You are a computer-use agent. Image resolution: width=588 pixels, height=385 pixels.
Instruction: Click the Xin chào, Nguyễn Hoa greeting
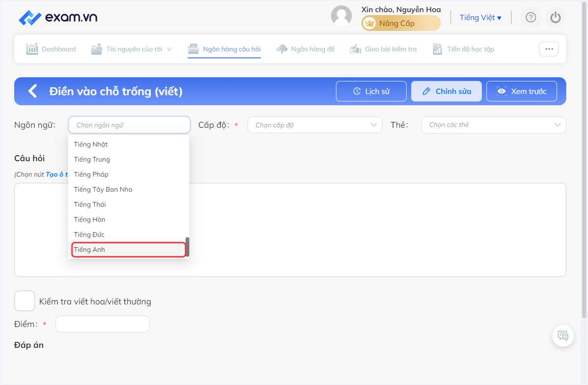pyautogui.click(x=401, y=9)
